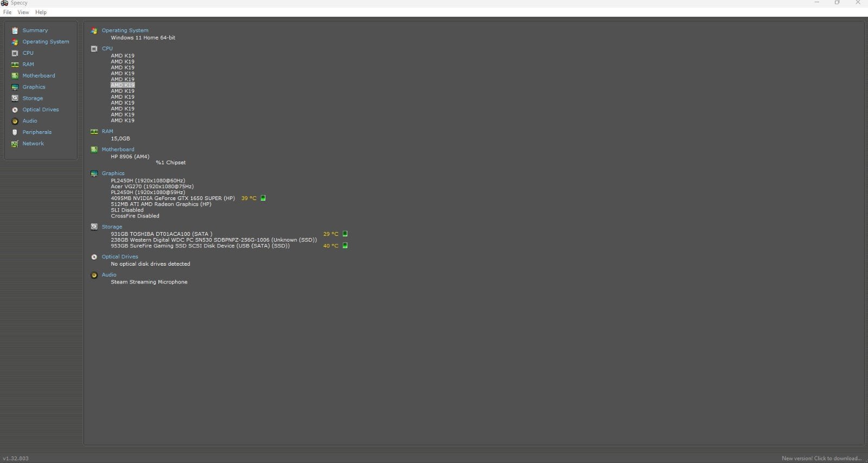The height and width of the screenshot is (463, 868).
Task: Click the Summary sidebar icon
Action: (15, 30)
